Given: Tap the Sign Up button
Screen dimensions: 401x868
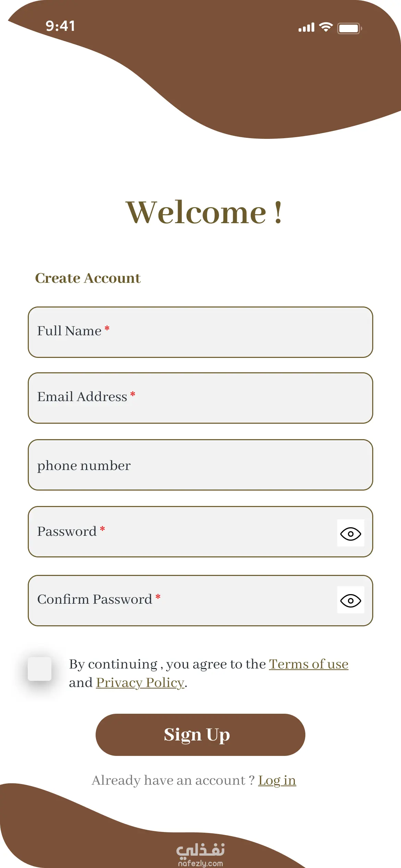Looking at the screenshot, I should [x=200, y=735].
